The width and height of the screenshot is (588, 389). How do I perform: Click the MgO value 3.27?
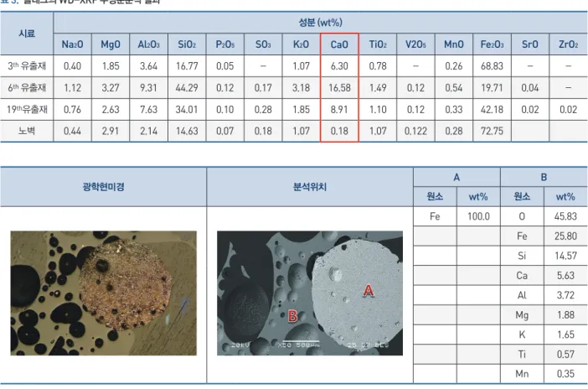pos(111,88)
